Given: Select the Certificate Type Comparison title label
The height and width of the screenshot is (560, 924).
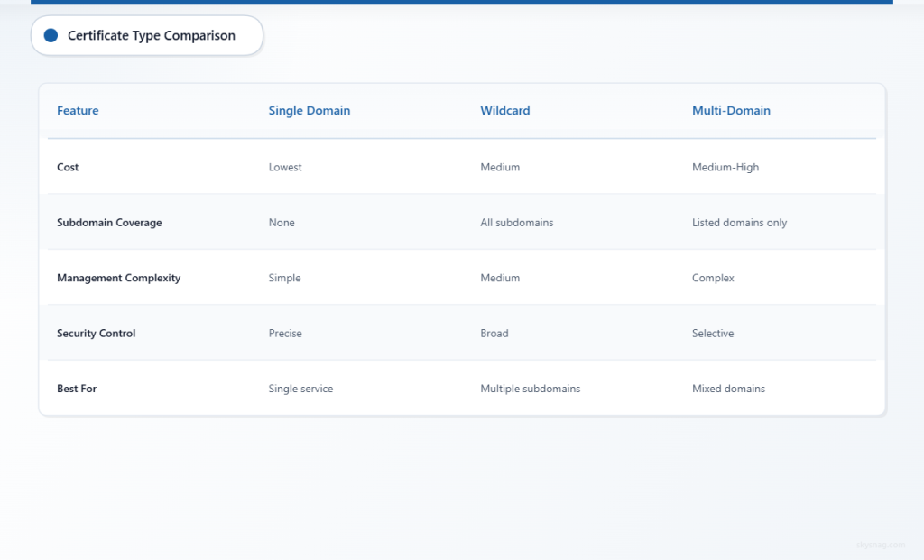Looking at the screenshot, I should (152, 35).
